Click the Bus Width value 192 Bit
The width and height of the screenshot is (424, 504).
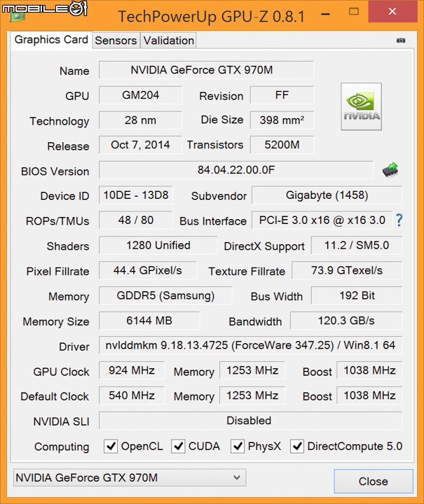pos(357,295)
